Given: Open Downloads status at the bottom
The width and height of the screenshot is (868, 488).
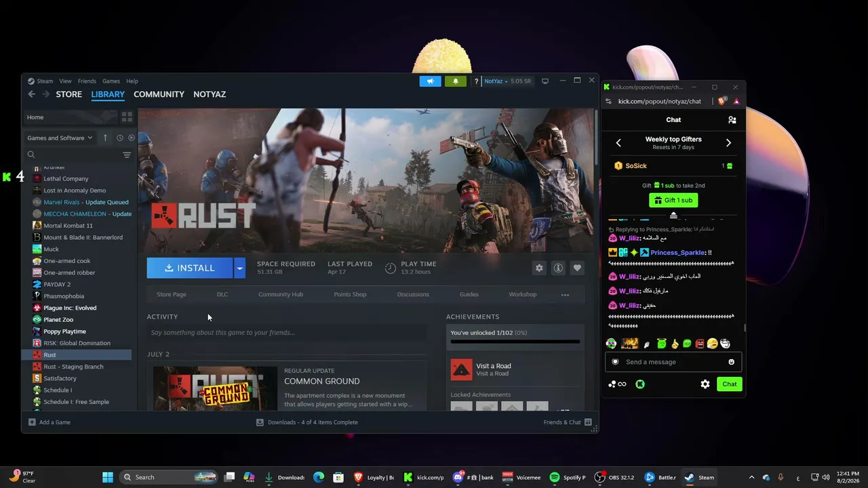Looking at the screenshot, I should click(307, 422).
